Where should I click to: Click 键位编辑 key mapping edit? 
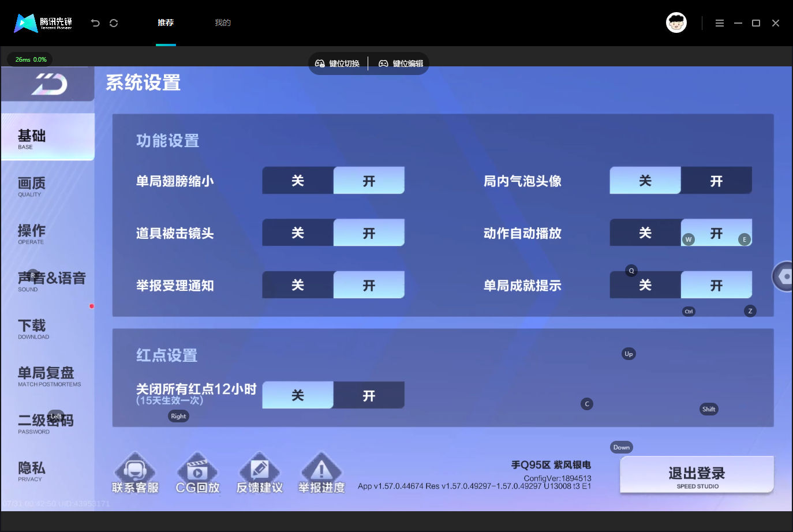tap(401, 63)
